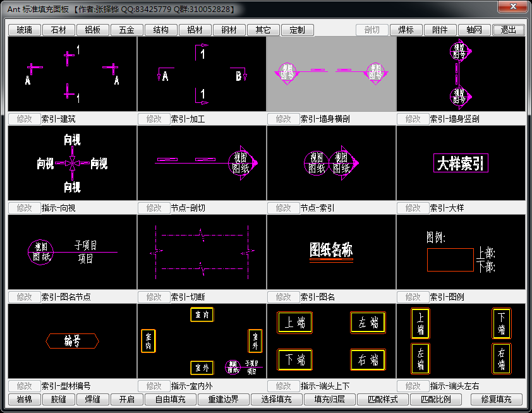
Task: Choose the 索引-型材编号 profile number symbol
Action: click(72, 342)
